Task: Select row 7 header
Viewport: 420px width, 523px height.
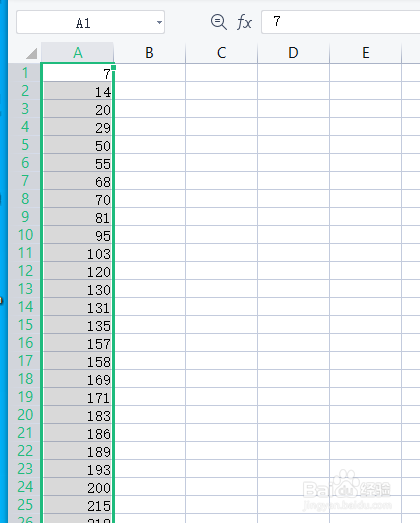Action: 25,181
